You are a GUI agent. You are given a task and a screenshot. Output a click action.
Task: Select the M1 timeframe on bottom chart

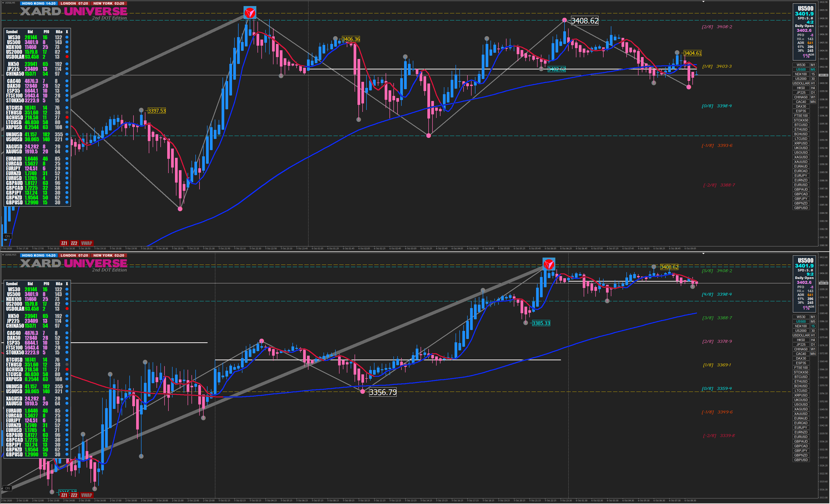pyautogui.click(x=813, y=317)
